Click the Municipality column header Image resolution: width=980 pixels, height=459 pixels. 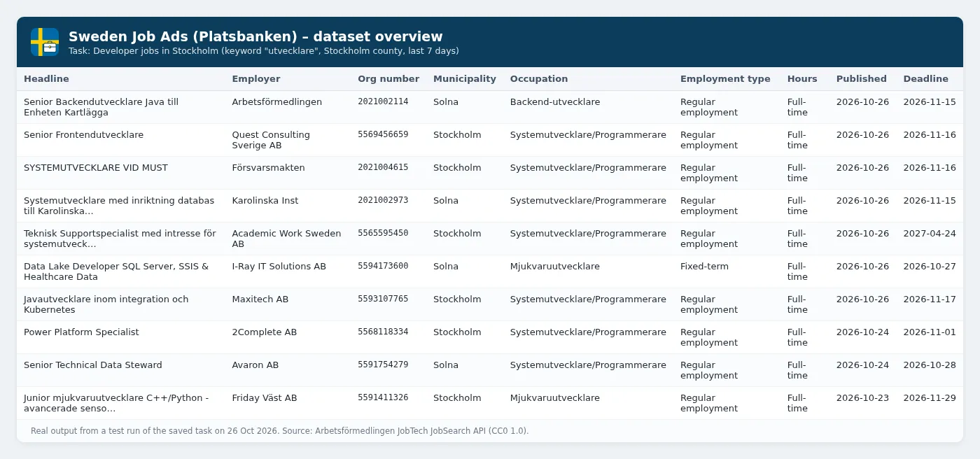pyautogui.click(x=465, y=79)
